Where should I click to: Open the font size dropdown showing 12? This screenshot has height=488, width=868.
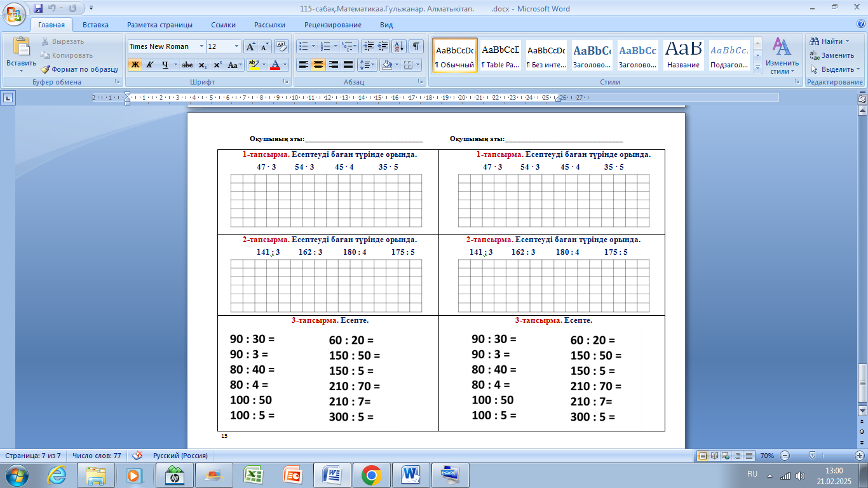[237, 46]
